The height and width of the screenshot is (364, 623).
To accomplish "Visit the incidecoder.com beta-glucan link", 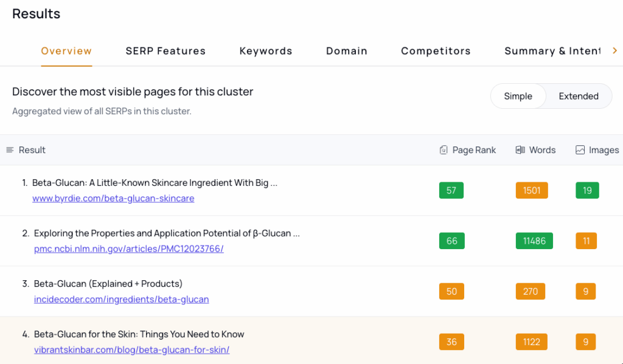I will click(x=122, y=300).
